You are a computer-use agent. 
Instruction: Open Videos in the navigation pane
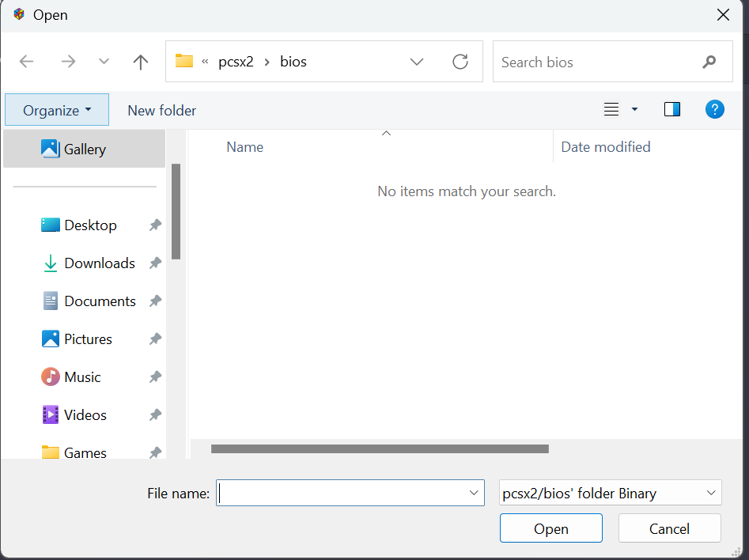pos(85,414)
